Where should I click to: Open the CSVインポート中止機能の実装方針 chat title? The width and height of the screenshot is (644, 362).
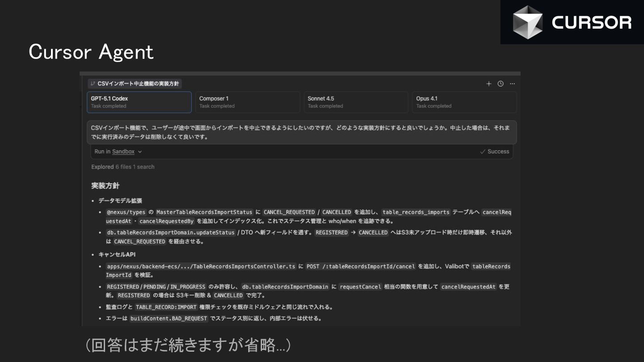tap(138, 84)
